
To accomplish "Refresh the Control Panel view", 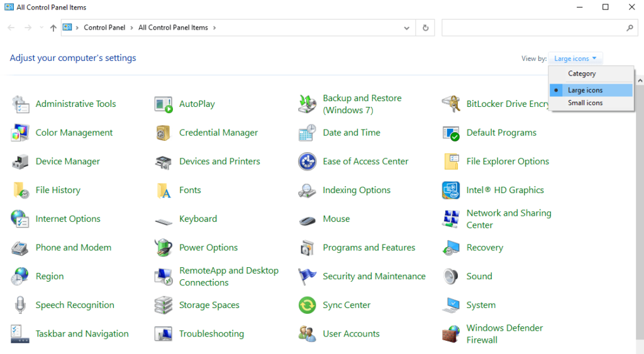I will point(426,28).
